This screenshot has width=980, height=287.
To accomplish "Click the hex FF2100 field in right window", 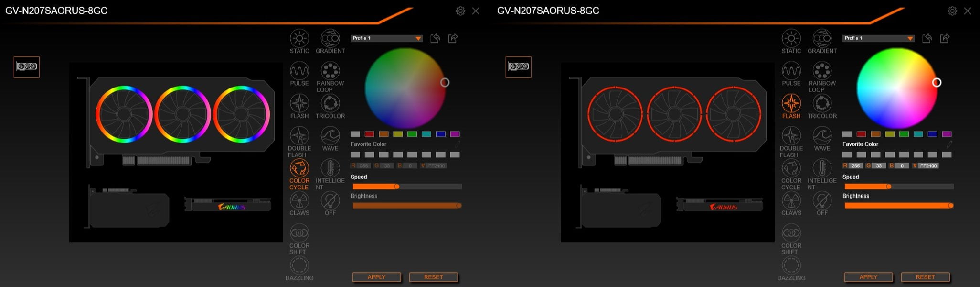I will (x=928, y=166).
